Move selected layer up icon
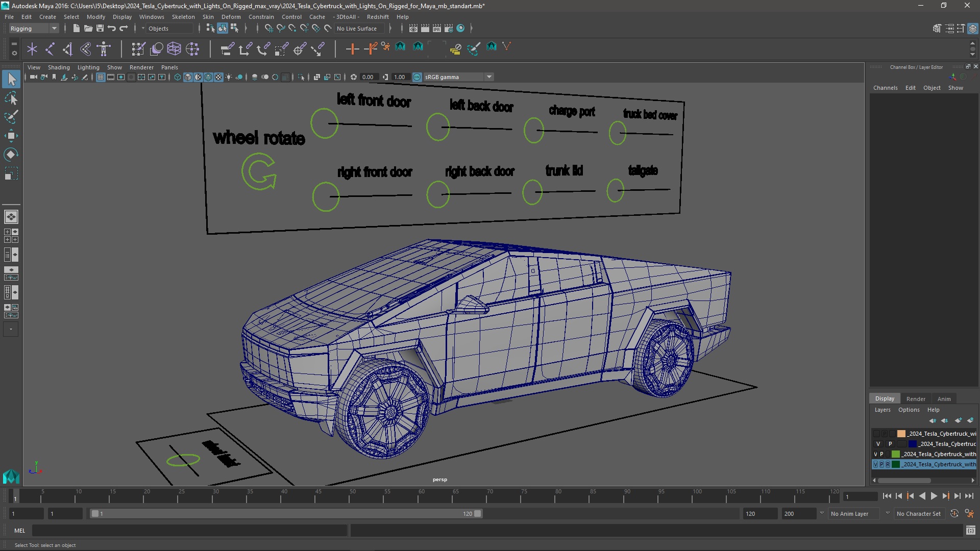The height and width of the screenshot is (551, 980). point(933,420)
